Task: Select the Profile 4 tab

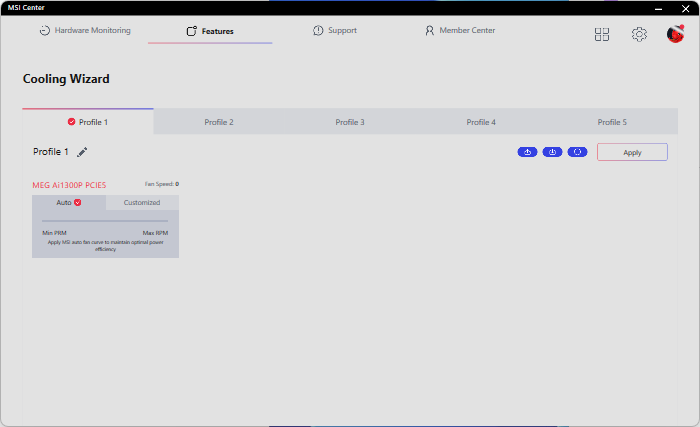Action: tap(481, 122)
